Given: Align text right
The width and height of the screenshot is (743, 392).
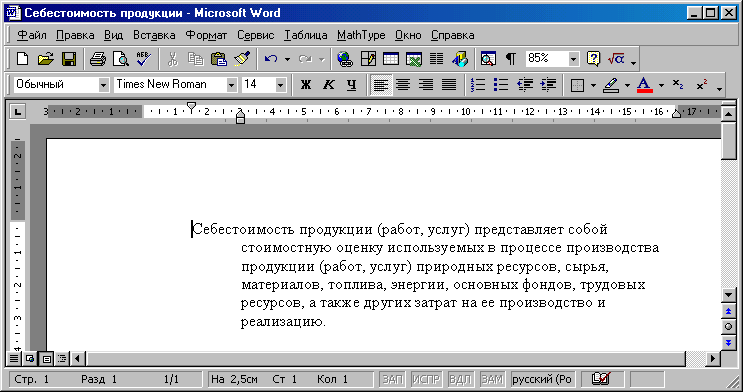Looking at the screenshot, I should point(426,85).
